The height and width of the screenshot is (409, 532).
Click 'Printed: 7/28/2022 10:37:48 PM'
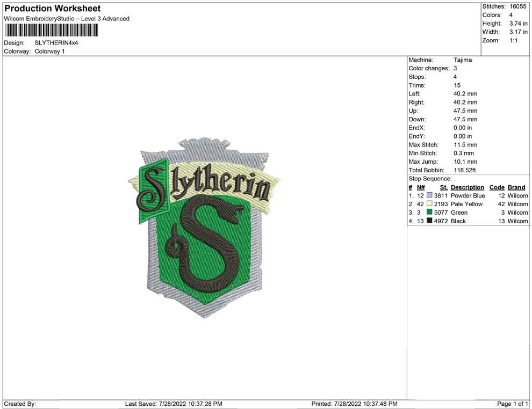coord(355,404)
